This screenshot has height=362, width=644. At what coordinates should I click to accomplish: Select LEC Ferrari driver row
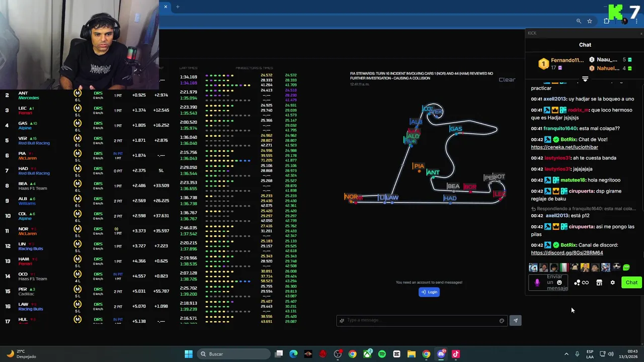[151, 110]
